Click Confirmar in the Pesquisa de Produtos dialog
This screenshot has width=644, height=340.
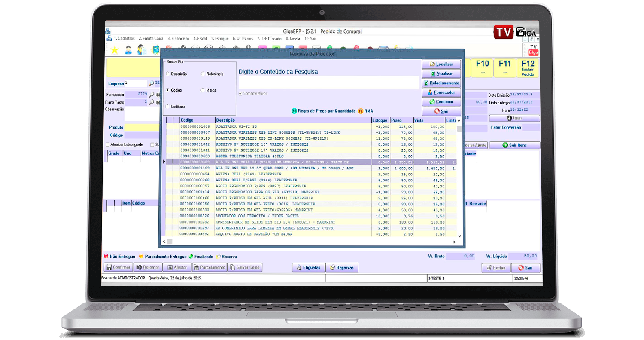coord(441,102)
